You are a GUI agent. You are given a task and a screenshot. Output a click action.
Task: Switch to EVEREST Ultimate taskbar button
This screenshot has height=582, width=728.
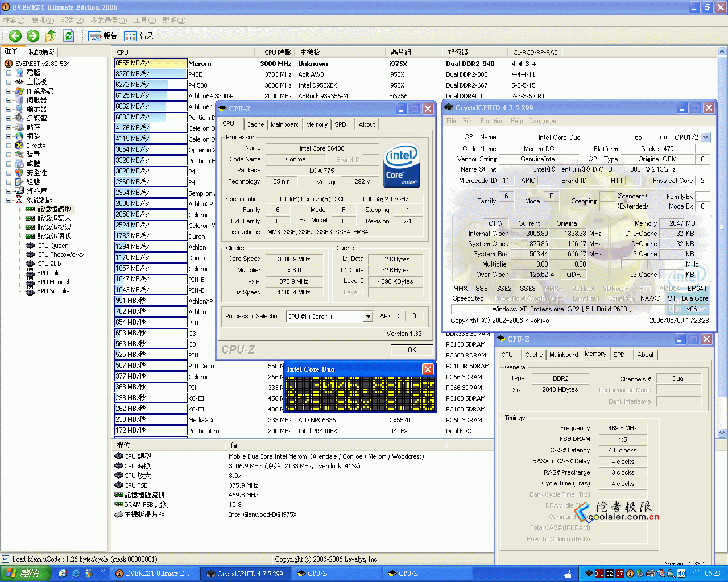pyautogui.click(x=154, y=574)
